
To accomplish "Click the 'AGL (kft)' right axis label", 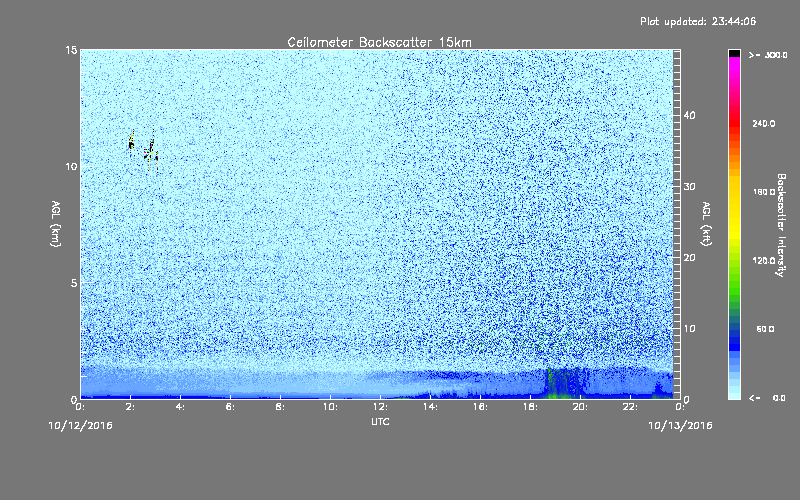I will pos(706,223).
